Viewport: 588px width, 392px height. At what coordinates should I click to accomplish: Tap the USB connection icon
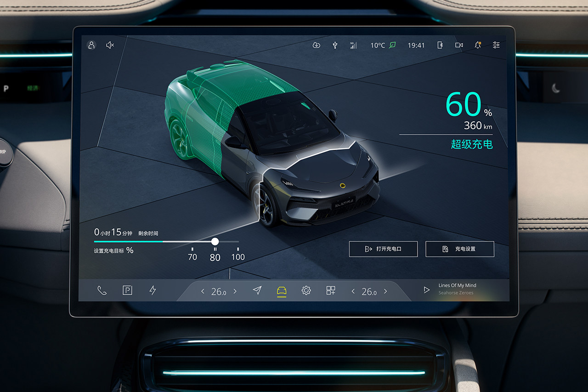(x=335, y=45)
